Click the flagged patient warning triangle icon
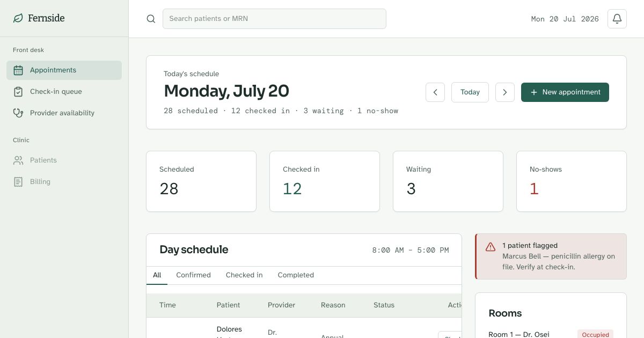Screen dimensions: 644x338 coord(491,247)
